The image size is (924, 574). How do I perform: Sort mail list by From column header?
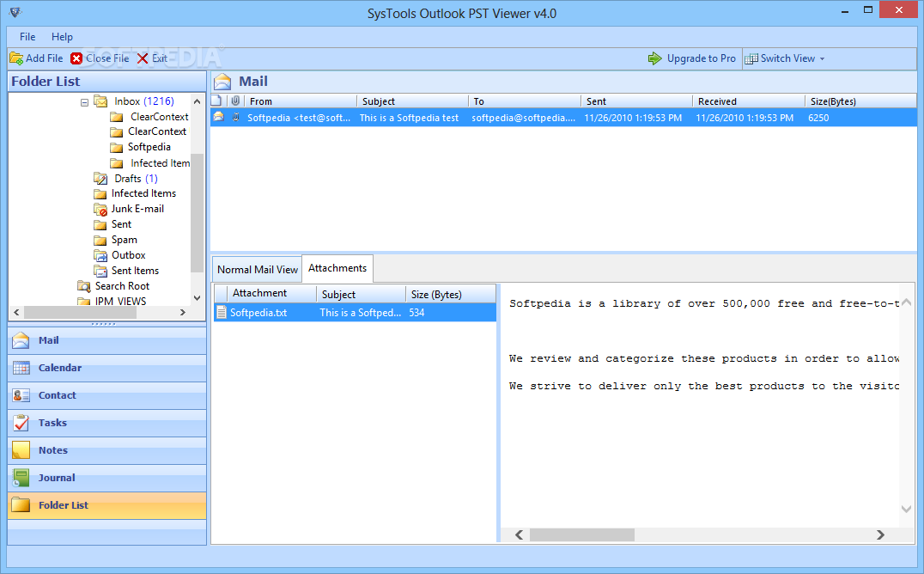300,101
